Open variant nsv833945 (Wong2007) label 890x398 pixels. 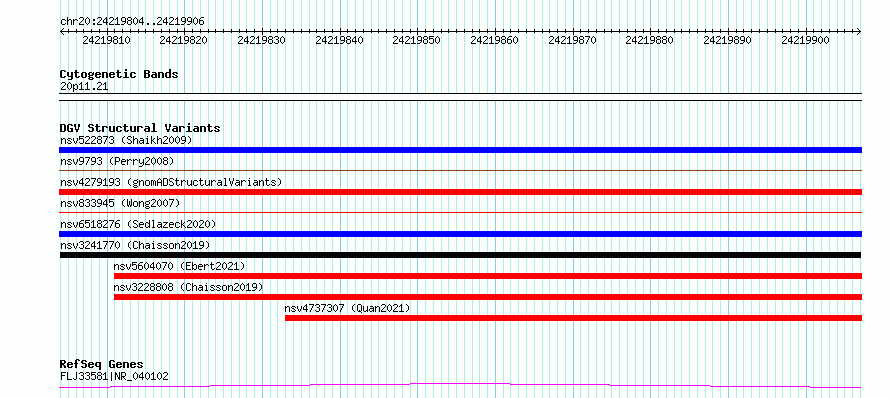click(120, 203)
